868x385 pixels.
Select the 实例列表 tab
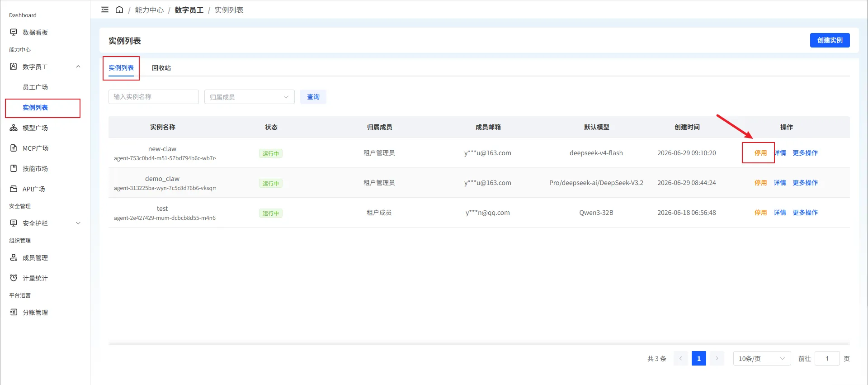(x=121, y=68)
